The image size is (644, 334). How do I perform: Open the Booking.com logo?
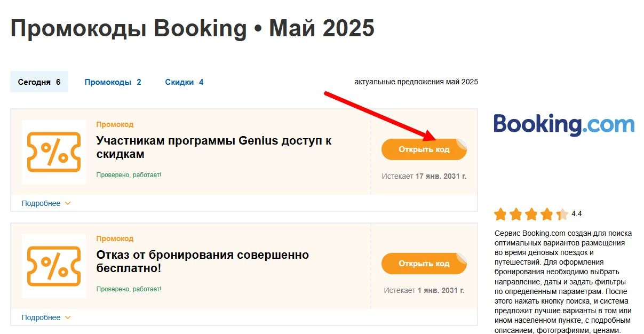pos(563,124)
